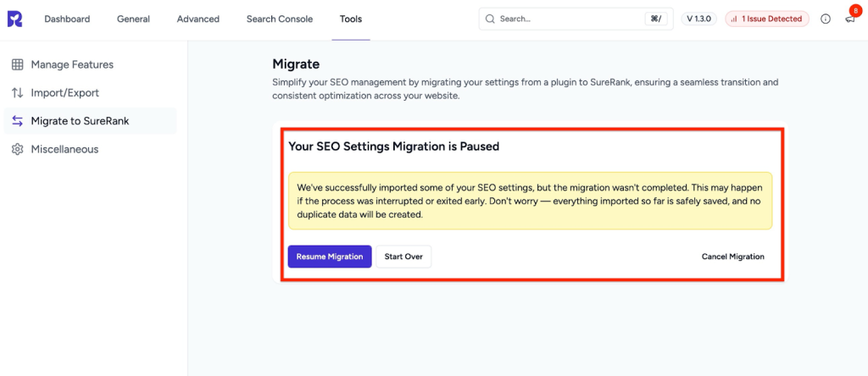Screen dimensions: 868x376
Task: Click the bar chart icon in issue badge
Action: (x=735, y=19)
